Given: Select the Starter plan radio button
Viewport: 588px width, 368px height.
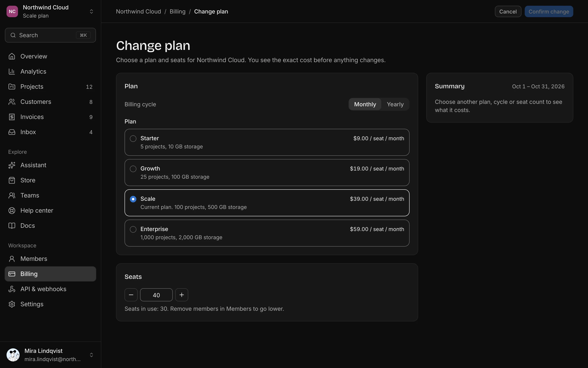Looking at the screenshot, I should (x=133, y=138).
